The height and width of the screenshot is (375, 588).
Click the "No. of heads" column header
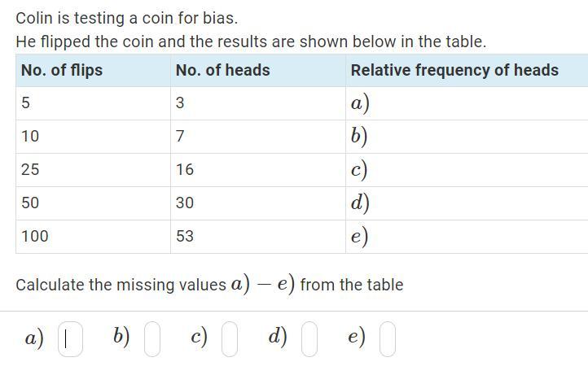click(222, 71)
